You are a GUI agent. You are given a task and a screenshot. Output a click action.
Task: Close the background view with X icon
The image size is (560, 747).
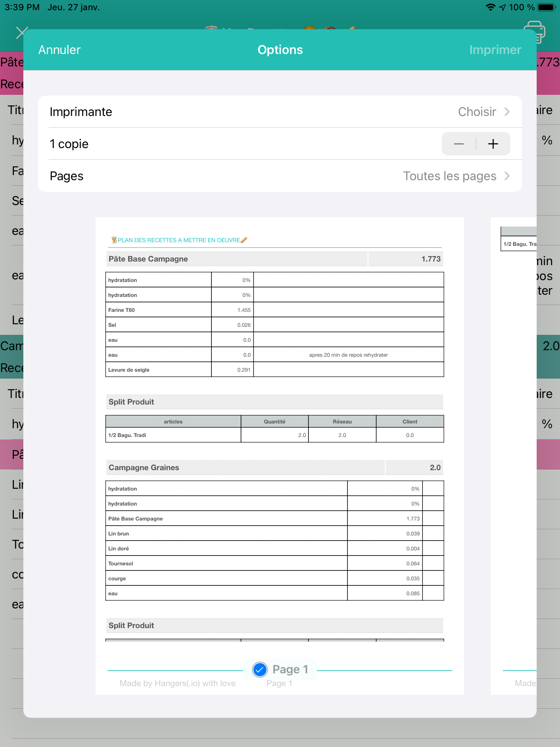pos(22,33)
